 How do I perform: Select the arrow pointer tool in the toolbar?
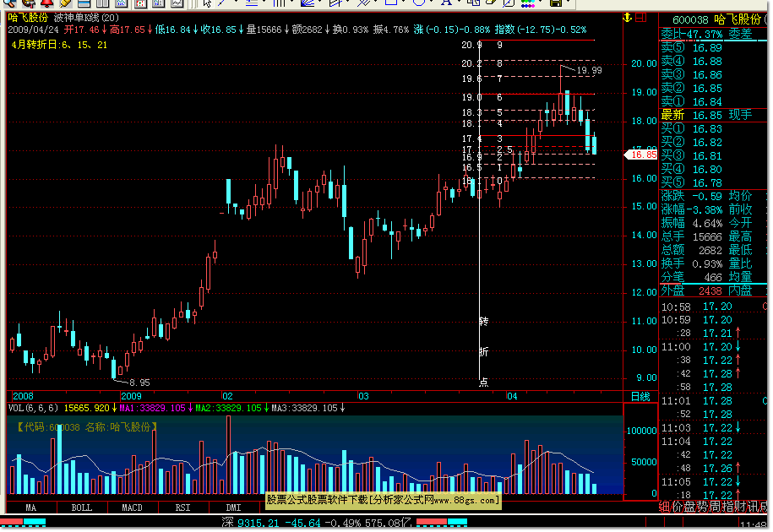[x=207, y=3]
